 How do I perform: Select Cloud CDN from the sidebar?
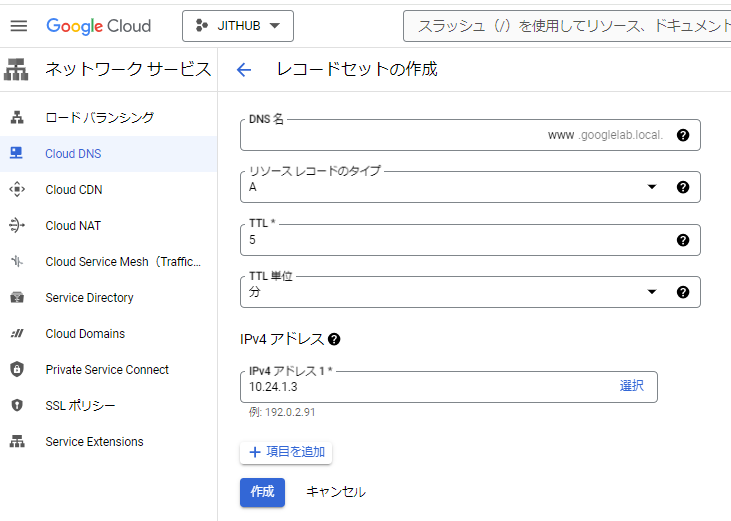pyautogui.click(x=74, y=190)
